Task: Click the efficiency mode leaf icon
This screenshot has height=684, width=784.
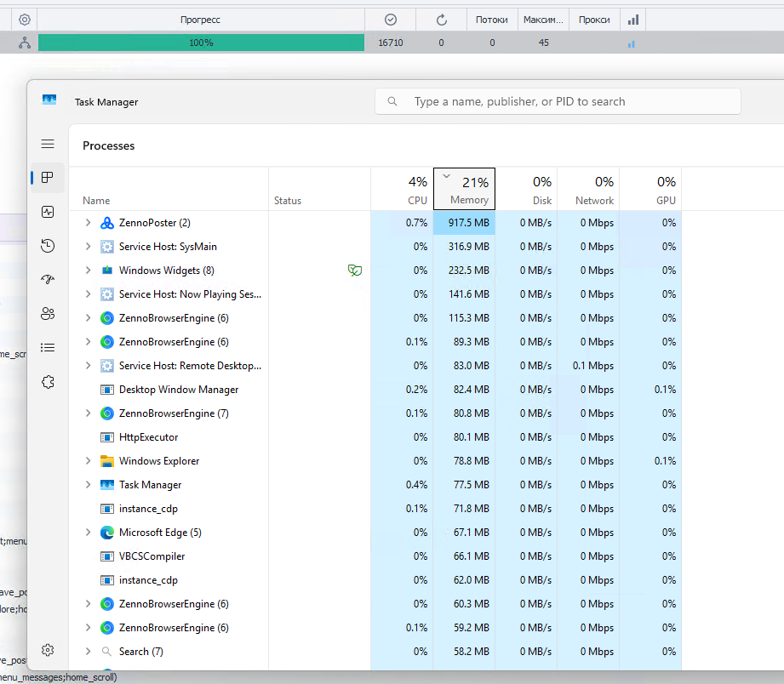Action: [354, 271]
